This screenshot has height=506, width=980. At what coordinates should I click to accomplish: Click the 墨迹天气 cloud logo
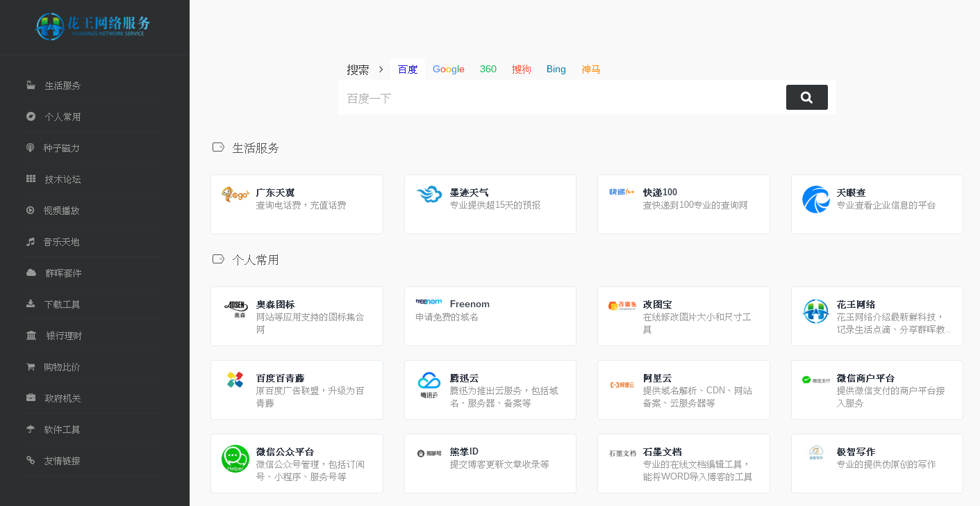point(429,195)
